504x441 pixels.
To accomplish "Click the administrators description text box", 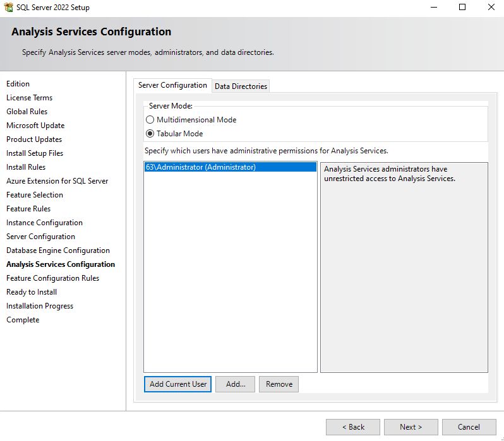I will (404, 268).
